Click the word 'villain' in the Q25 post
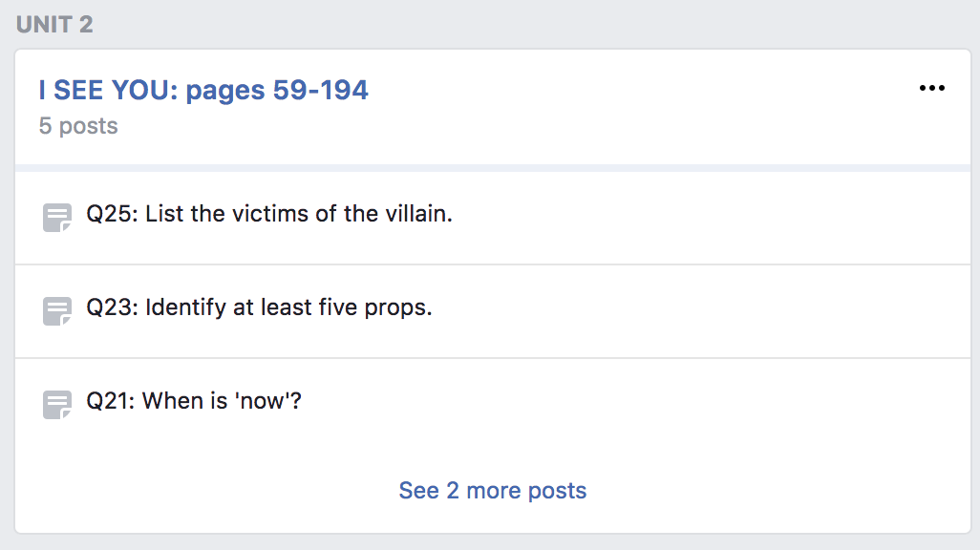The width and height of the screenshot is (980, 550). click(x=416, y=214)
